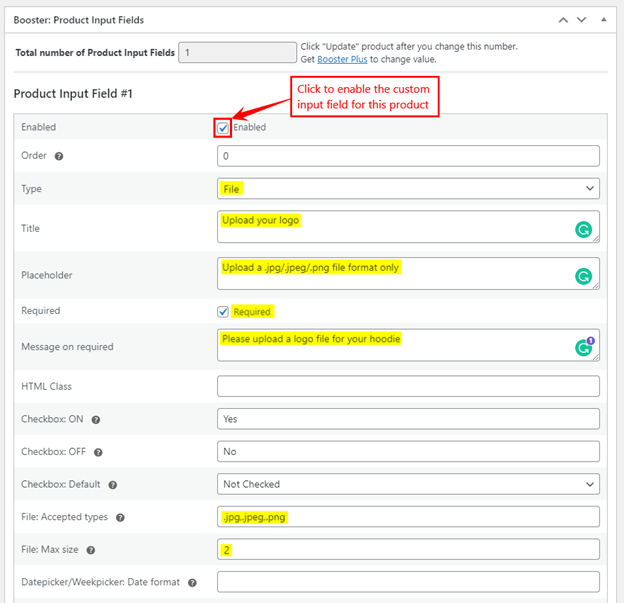Click the File: Accepted types text field
Viewport: 624px width, 603px height.
(x=408, y=517)
